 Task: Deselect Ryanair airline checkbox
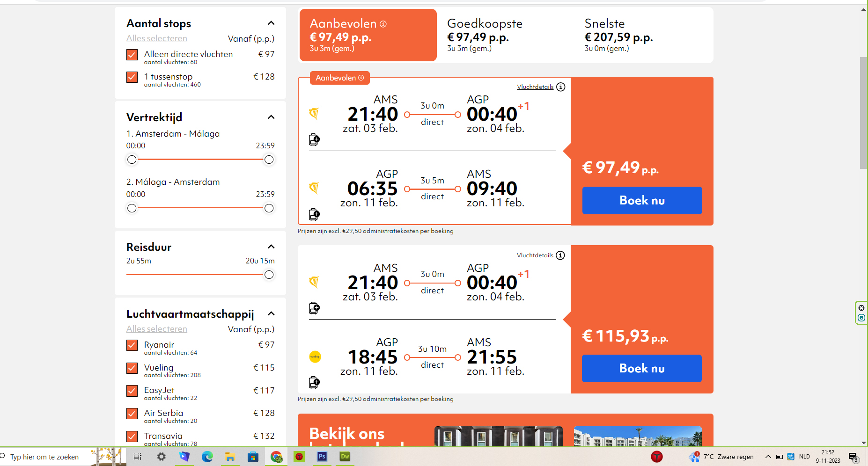pos(132,345)
